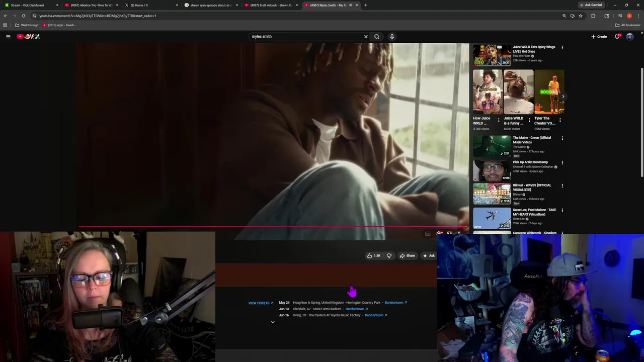Open the Walkthrough bookmarks folder
This screenshot has width=644, height=362.
click(27, 25)
